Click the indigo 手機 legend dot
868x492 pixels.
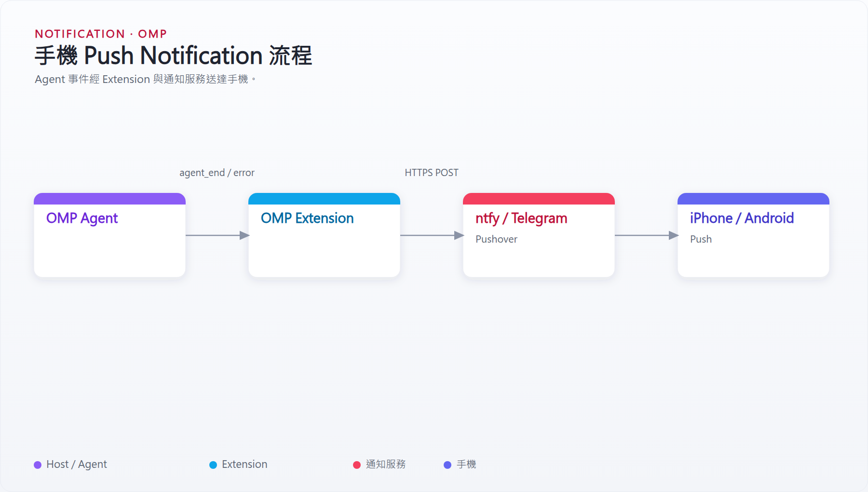tap(448, 465)
